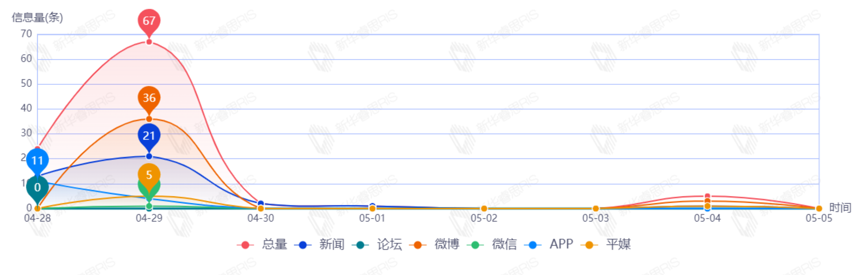This screenshot has height=275, width=868.
Task: Click the blue 新闻 data point on 04-30
Action: [261, 204]
